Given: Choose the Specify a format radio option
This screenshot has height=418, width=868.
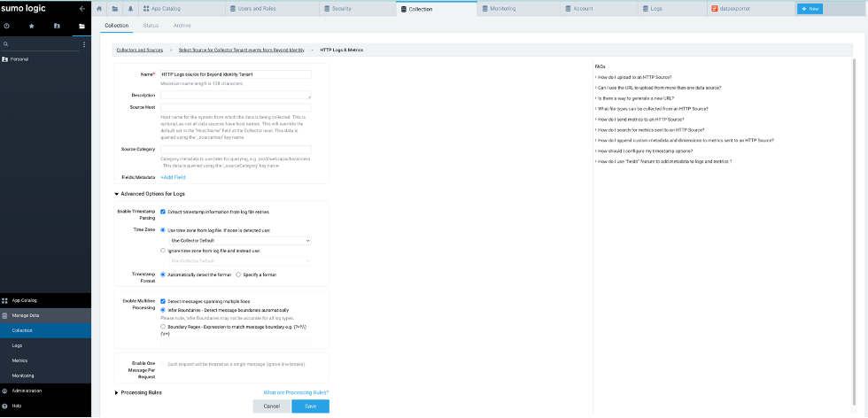Looking at the screenshot, I should point(238,275).
